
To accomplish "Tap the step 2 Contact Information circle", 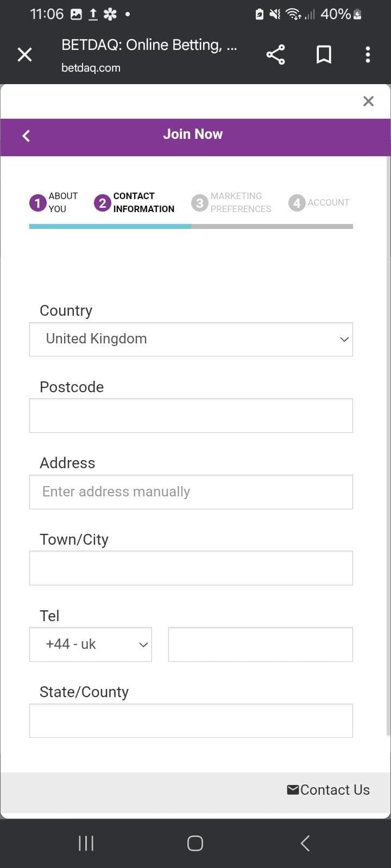I will pyautogui.click(x=103, y=203).
